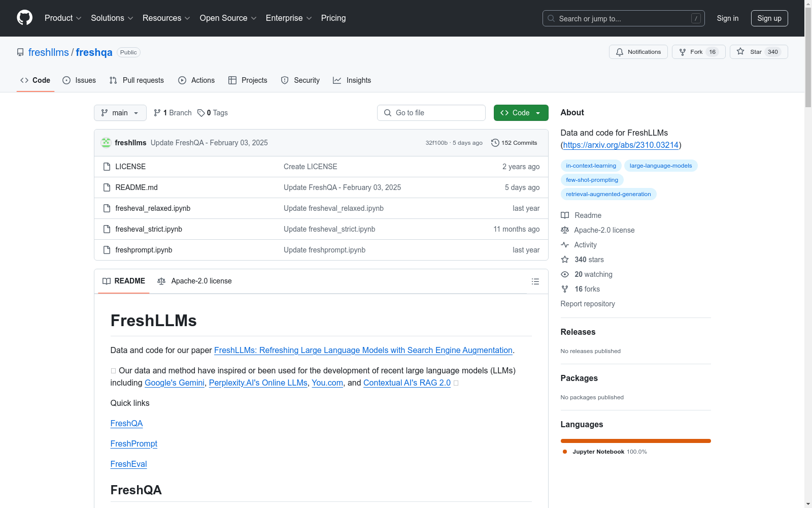Click the file icon next to README.md
This screenshot has width=812, height=508.
(107, 187)
